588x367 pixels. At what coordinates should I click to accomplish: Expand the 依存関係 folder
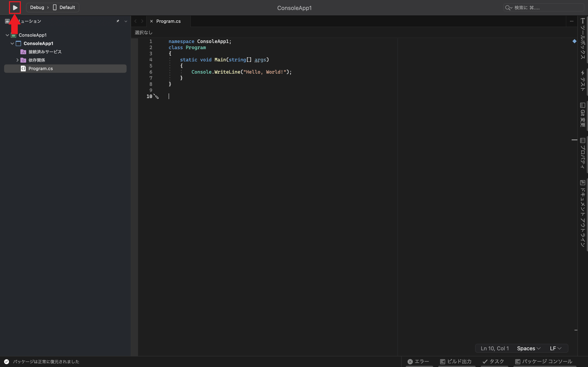[x=17, y=60]
